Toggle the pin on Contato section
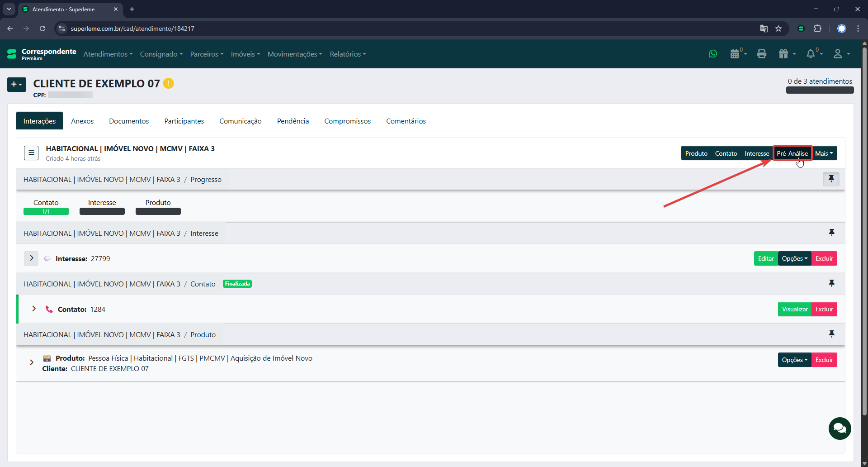The width and height of the screenshot is (868, 467). pos(831,283)
